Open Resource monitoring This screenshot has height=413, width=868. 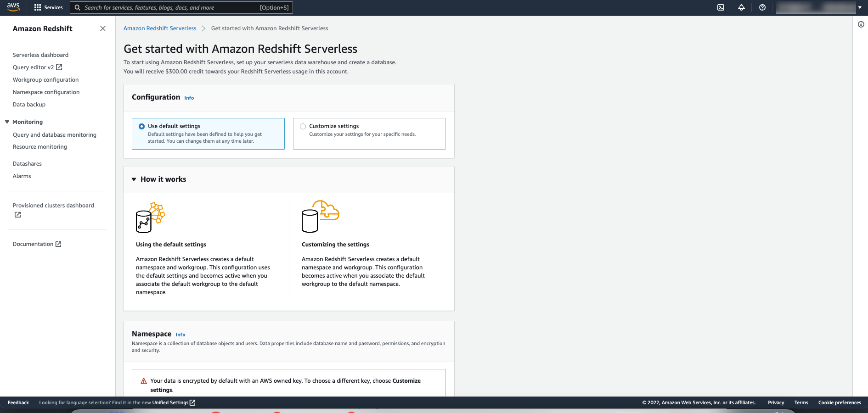40,146
